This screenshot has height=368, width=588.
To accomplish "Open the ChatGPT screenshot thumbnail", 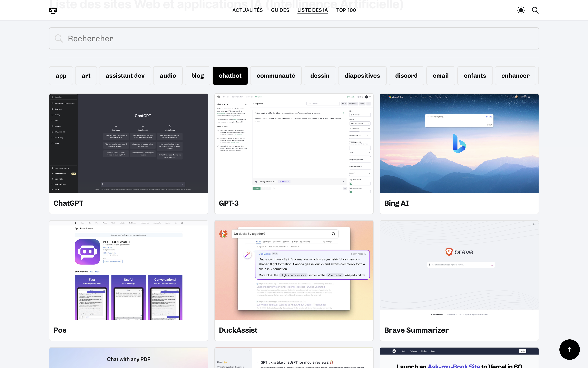I will [129, 143].
